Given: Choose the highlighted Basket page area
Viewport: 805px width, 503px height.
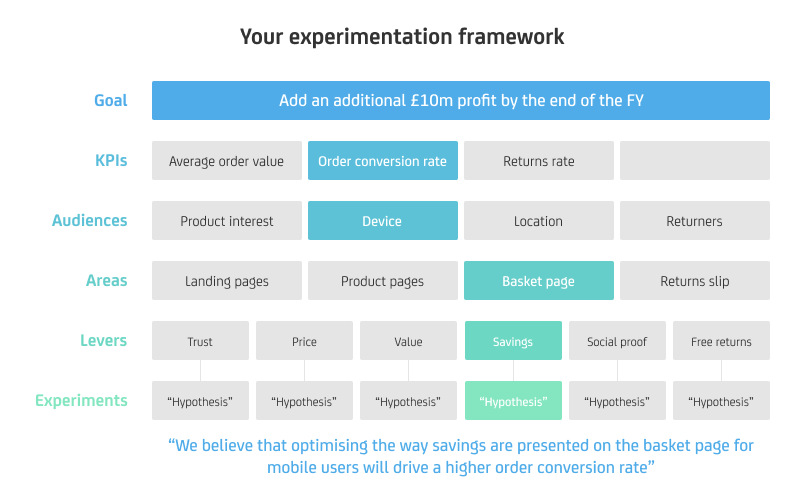Looking at the screenshot, I should [x=539, y=281].
